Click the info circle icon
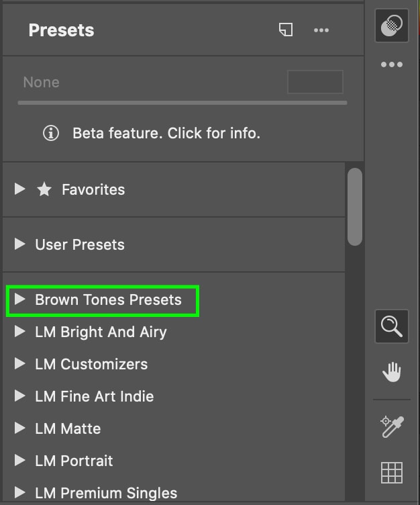The height and width of the screenshot is (505, 420). [51, 133]
